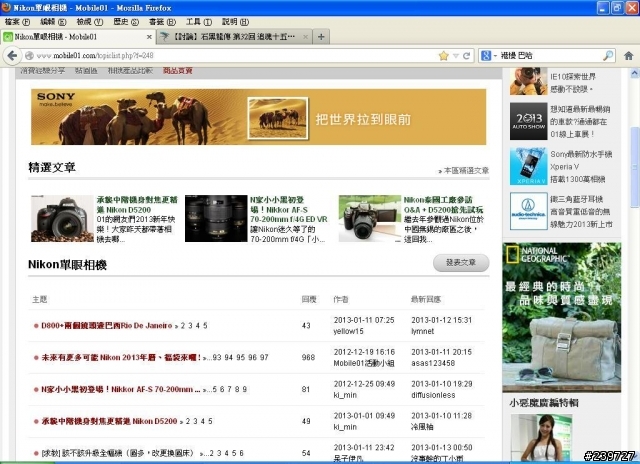
Task: Click last replier lymnet
Action: point(422,331)
